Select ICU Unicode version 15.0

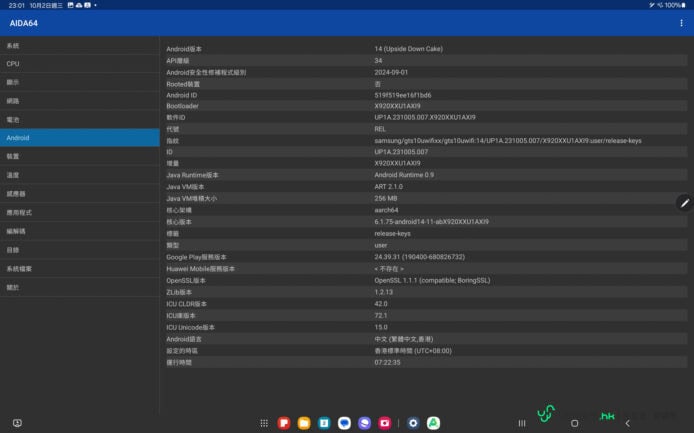click(x=381, y=327)
